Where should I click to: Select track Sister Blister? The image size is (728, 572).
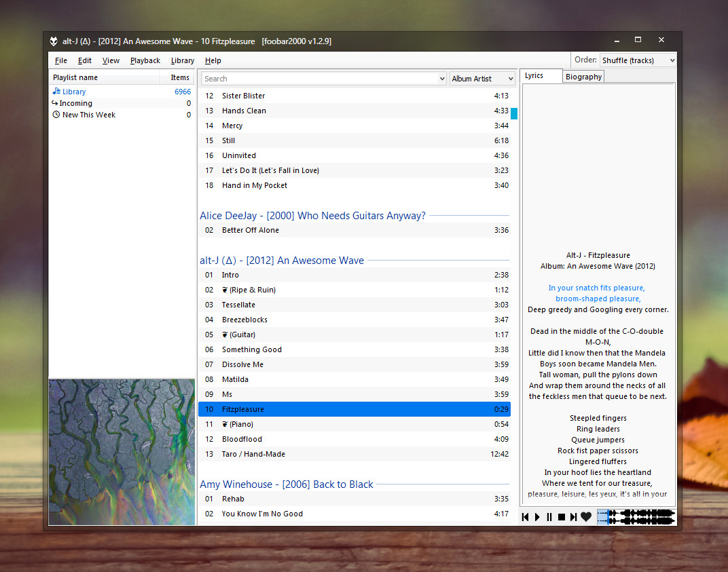click(x=354, y=96)
